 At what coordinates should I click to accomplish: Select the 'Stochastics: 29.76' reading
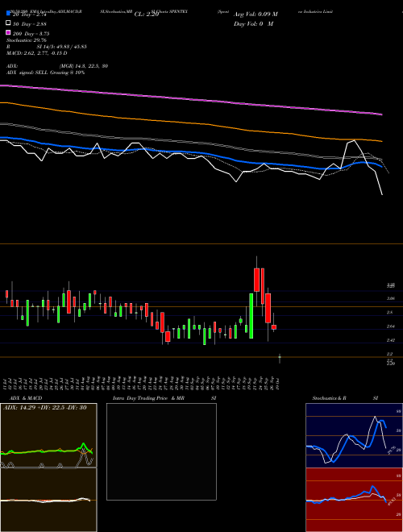27,40
